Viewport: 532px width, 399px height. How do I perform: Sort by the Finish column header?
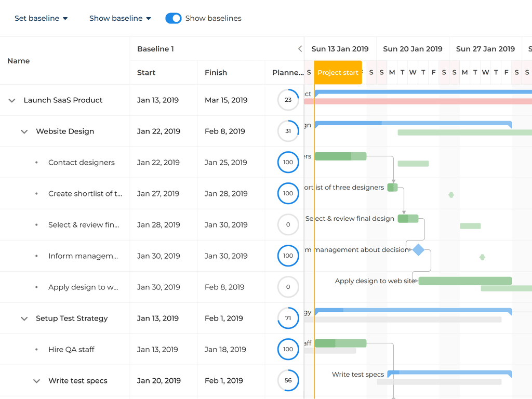point(216,73)
